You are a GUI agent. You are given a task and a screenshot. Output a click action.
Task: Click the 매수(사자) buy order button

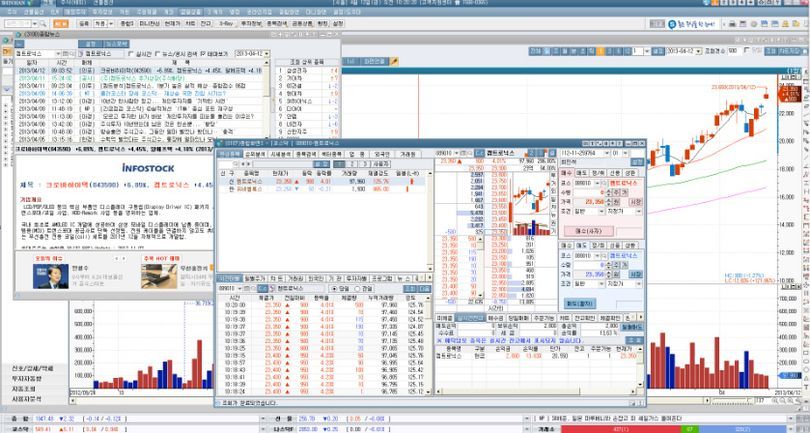(588, 231)
